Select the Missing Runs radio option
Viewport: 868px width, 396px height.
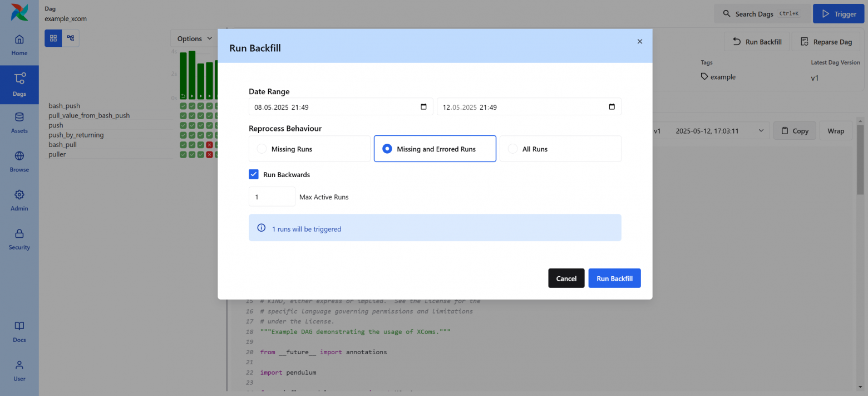(x=262, y=149)
